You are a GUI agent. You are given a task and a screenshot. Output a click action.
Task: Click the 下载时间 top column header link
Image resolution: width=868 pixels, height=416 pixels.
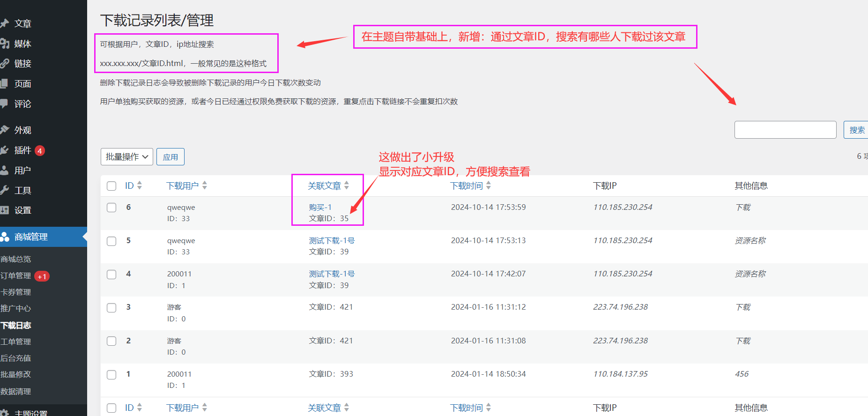[x=467, y=186]
